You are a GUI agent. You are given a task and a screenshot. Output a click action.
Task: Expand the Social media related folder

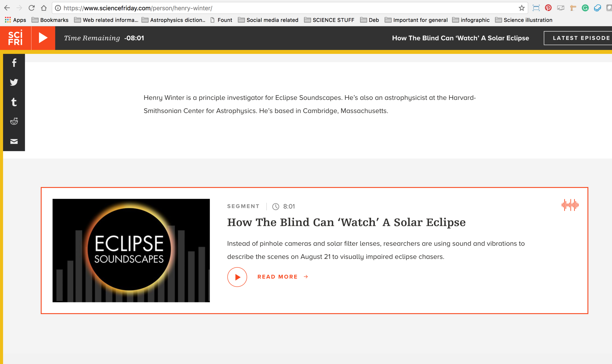tap(268, 20)
